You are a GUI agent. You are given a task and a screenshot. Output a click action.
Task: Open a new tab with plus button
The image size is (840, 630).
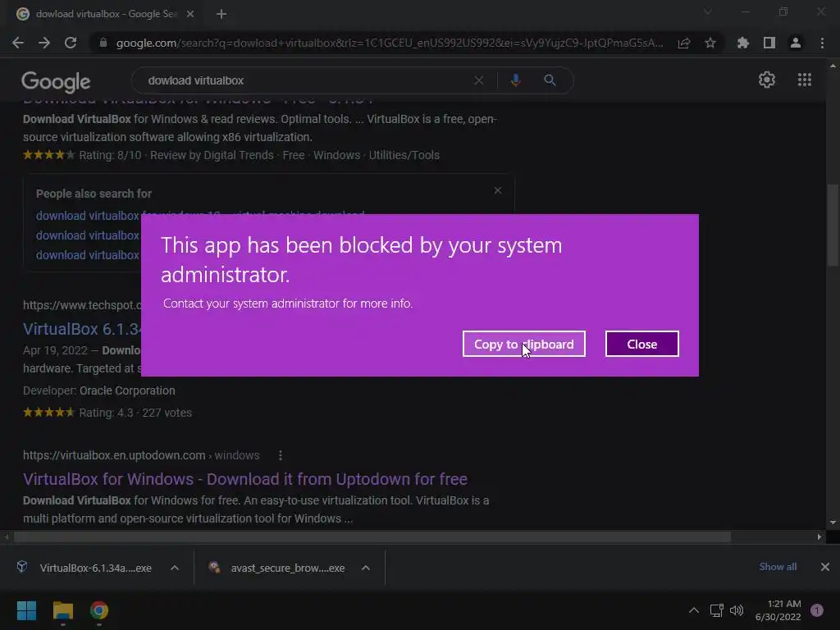[x=221, y=14]
